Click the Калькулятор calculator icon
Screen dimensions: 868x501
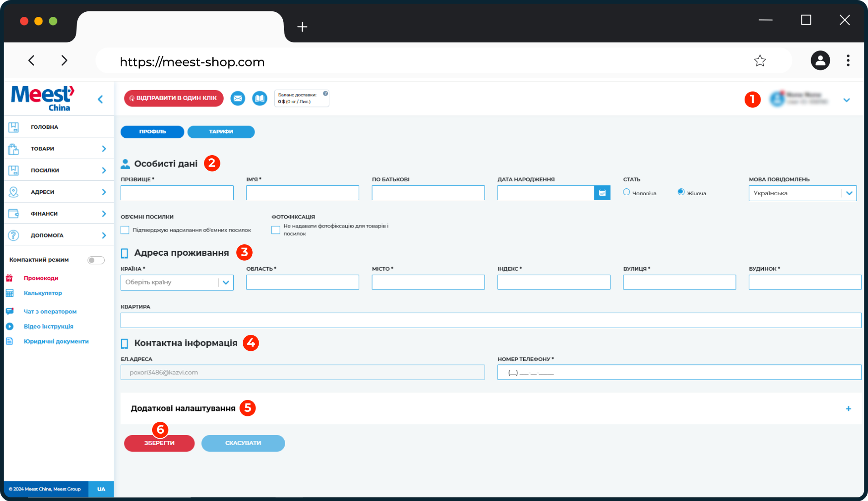(x=9, y=293)
